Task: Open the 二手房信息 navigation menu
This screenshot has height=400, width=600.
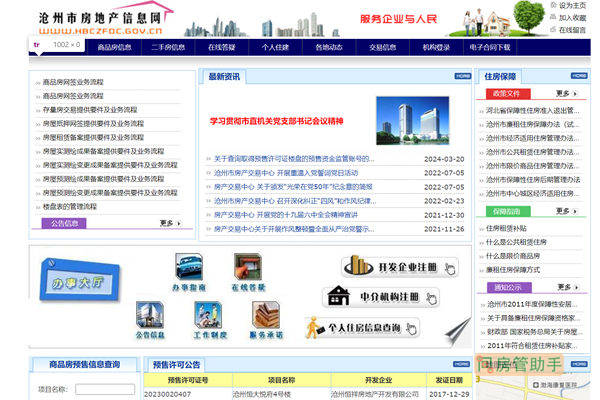Action: [x=168, y=47]
